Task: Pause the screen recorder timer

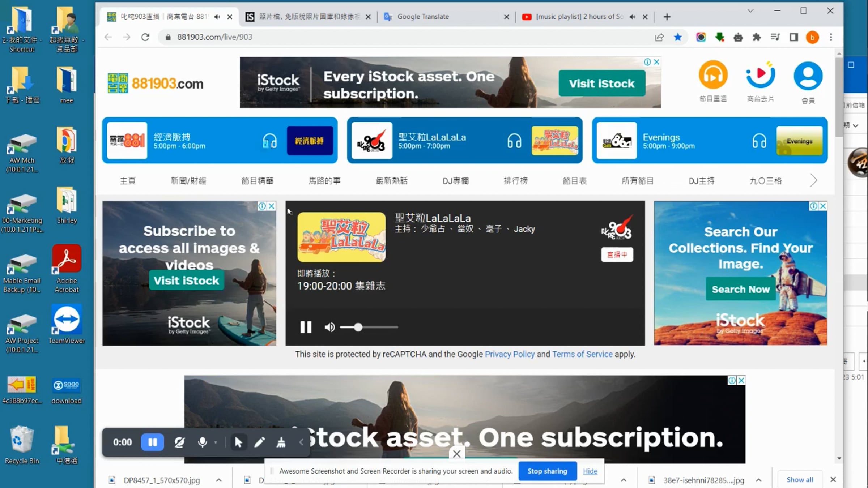Action: tap(152, 442)
